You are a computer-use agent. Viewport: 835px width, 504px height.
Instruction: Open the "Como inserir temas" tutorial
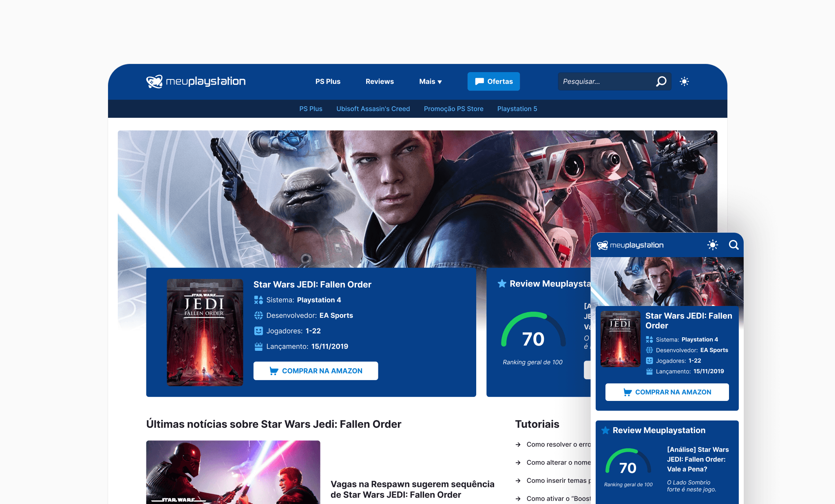pos(559,481)
